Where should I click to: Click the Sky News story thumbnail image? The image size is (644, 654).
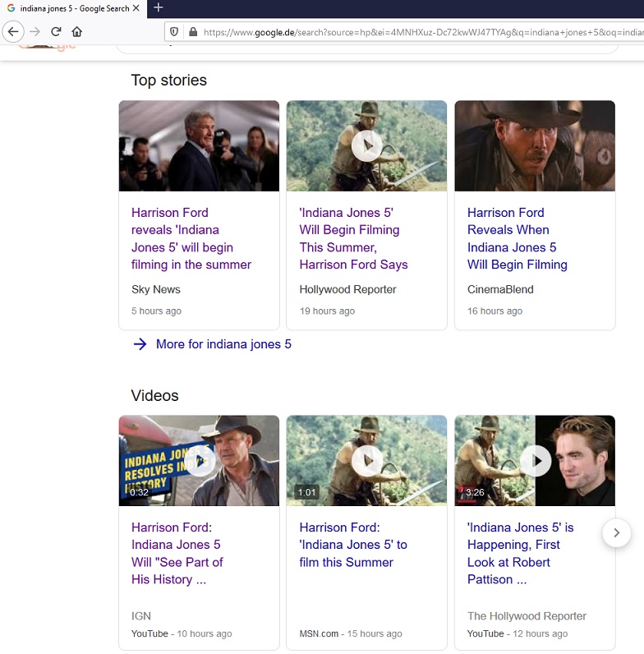click(199, 145)
